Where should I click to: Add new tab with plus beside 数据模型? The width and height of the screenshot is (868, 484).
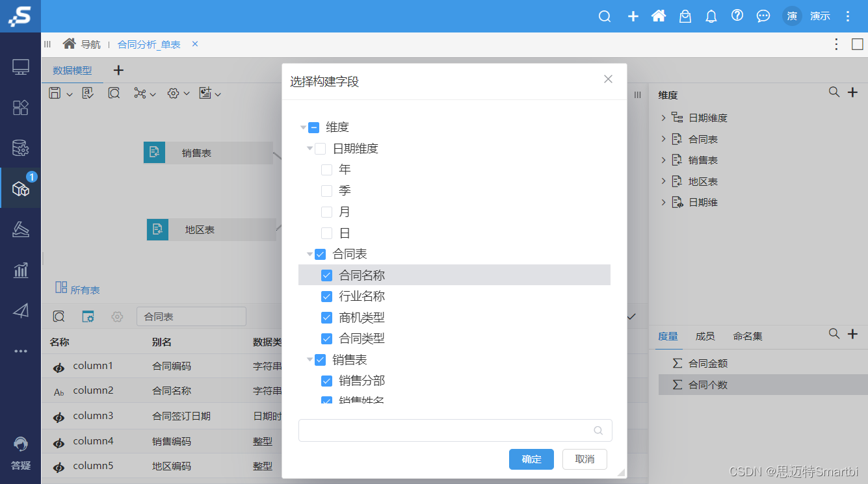(118, 70)
